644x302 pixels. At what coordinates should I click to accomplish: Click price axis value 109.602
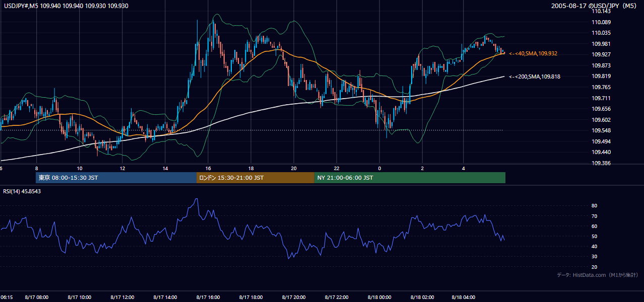click(x=602, y=120)
